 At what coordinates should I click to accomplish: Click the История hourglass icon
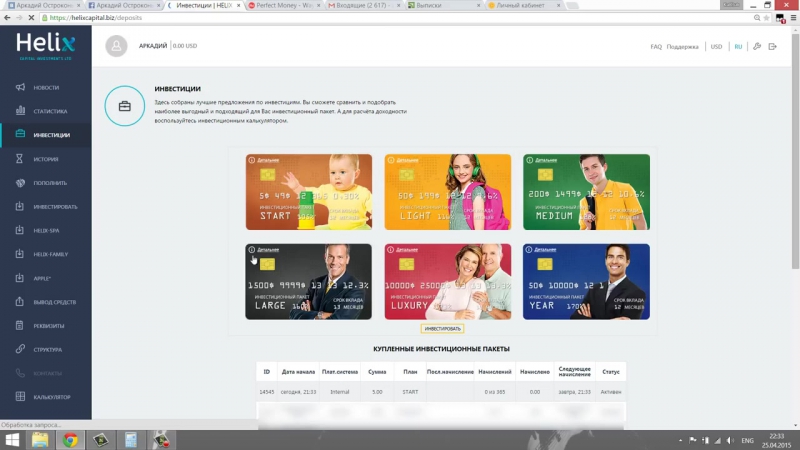click(19, 159)
